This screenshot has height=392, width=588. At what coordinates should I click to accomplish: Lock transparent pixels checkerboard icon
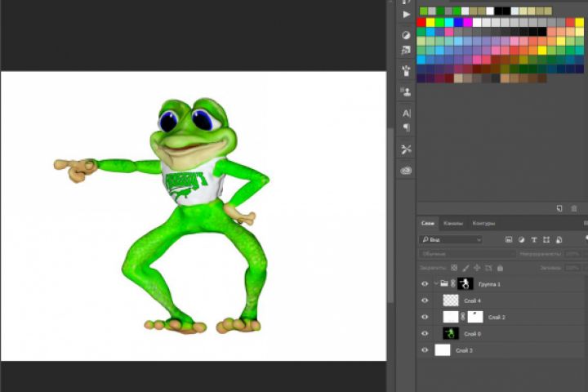click(454, 268)
